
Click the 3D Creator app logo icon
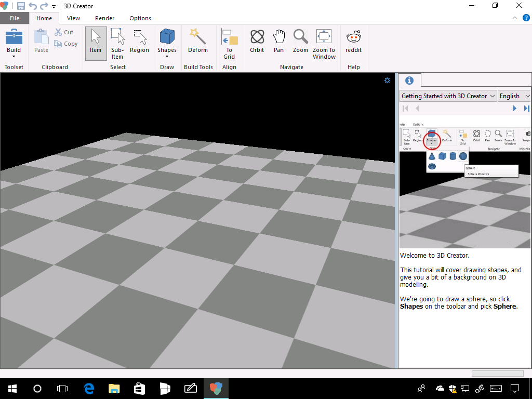4,6
